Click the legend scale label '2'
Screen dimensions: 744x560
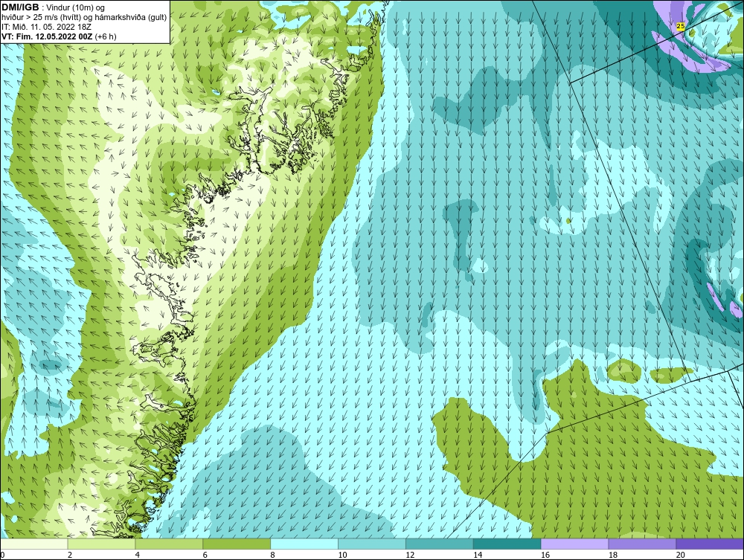[x=70, y=555]
